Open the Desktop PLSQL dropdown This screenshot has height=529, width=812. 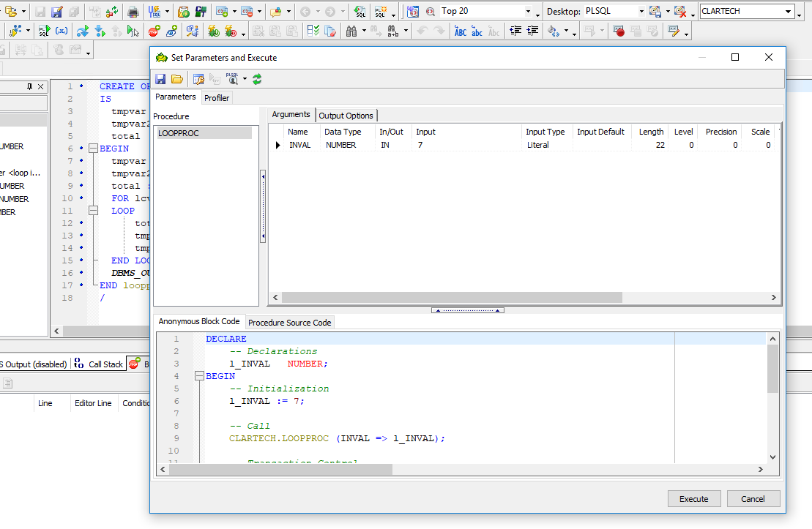coord(641,12)
